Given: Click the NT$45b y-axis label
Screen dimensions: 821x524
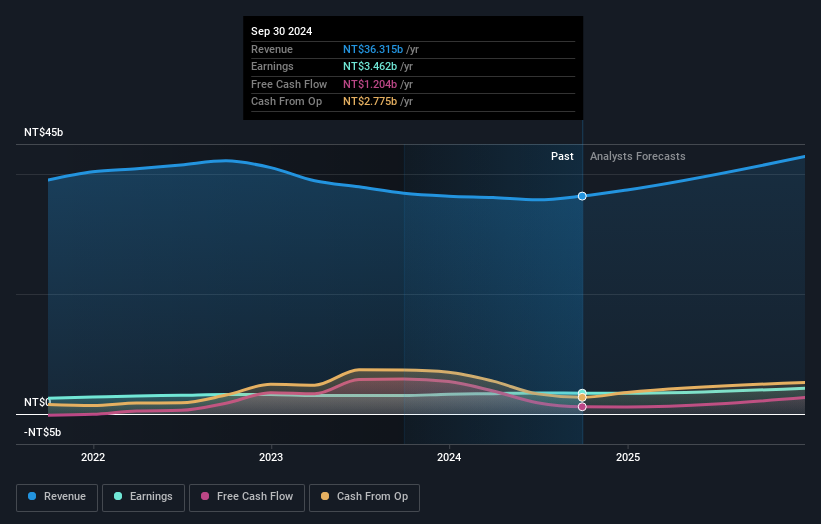Looking at the screenshot, I should (x=43, y=132).
